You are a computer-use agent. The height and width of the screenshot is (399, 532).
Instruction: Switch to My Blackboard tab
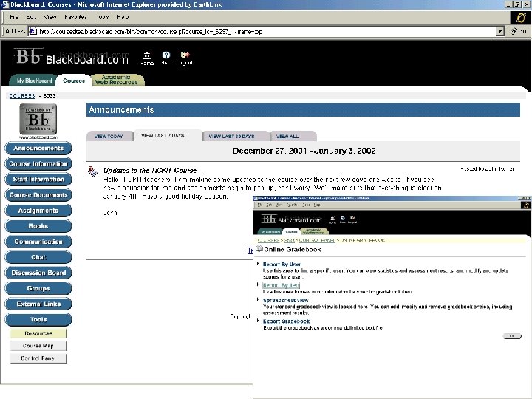coord(34,81)
